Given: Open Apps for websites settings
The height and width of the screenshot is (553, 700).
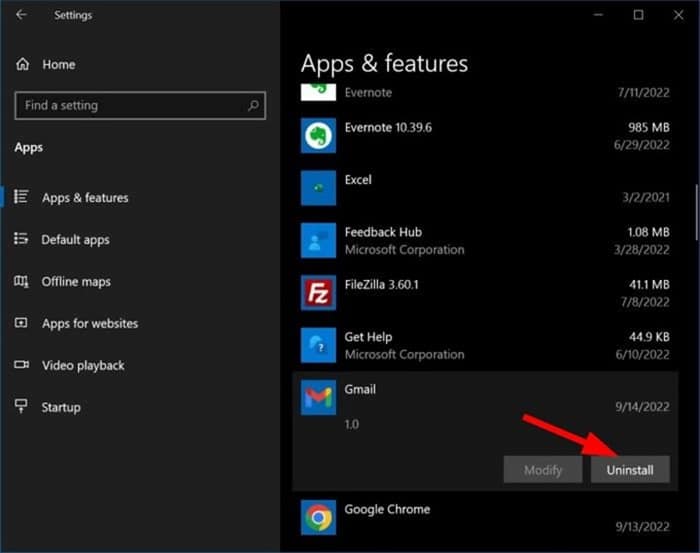Looking at the screenshot, I should [x=90, y=324].
